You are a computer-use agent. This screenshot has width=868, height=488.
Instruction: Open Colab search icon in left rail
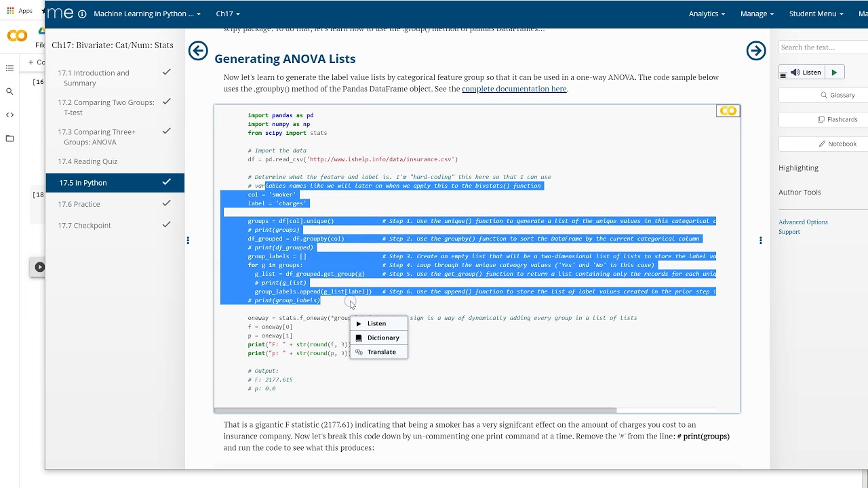point(9,91)
